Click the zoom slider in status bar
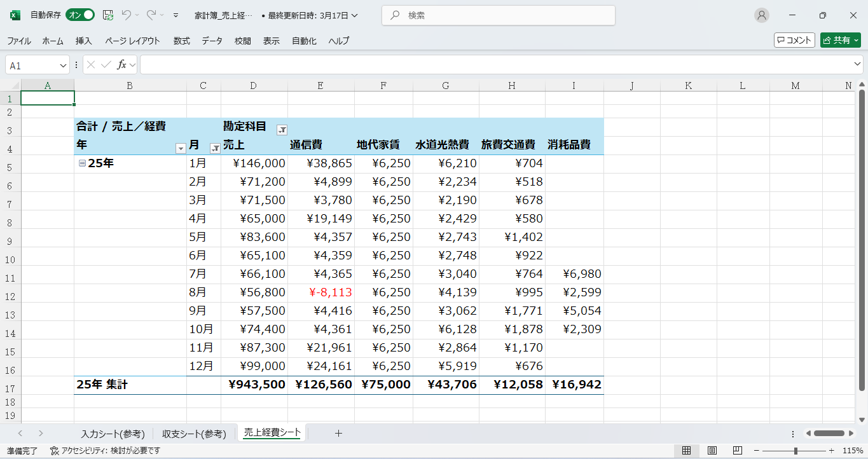Image resolution: width=868 pixels, height=459 pixels. [x=795, y=451]
